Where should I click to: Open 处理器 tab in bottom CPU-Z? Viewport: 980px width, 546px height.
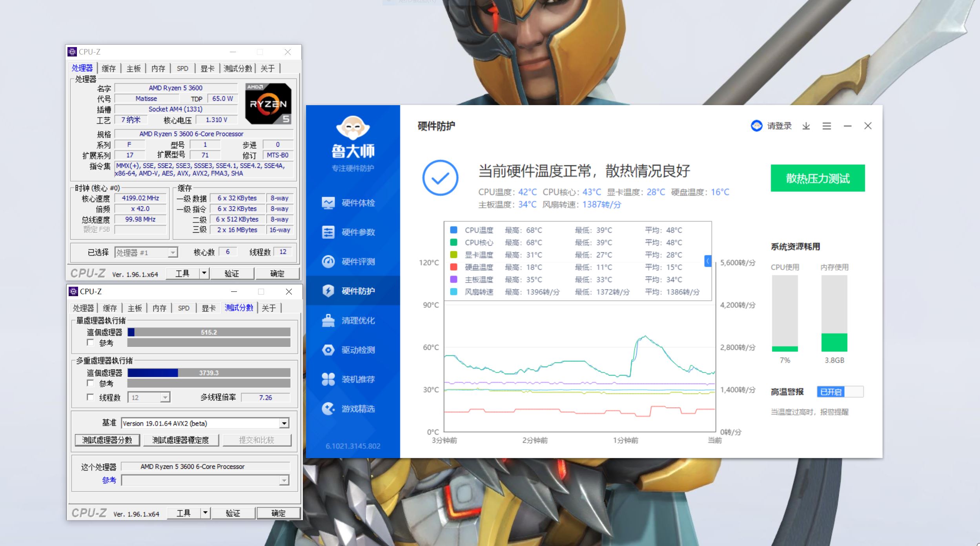[84, 308]
